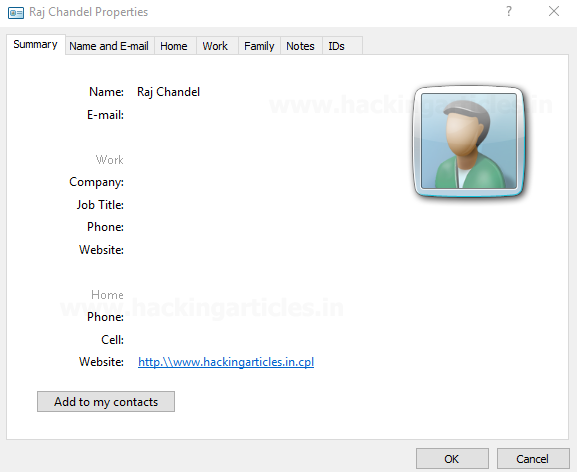Click the Name: label
Screen dimensions: 577x472
tap(106, 92)
